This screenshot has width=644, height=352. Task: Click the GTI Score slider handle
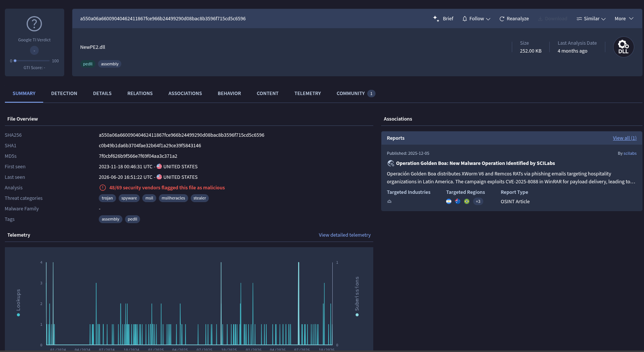point(15,61)
